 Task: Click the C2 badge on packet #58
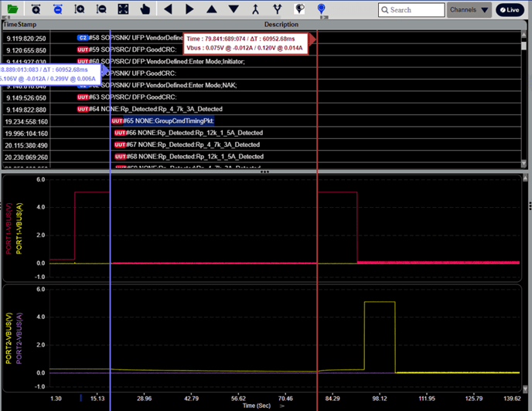click(83, 38)
